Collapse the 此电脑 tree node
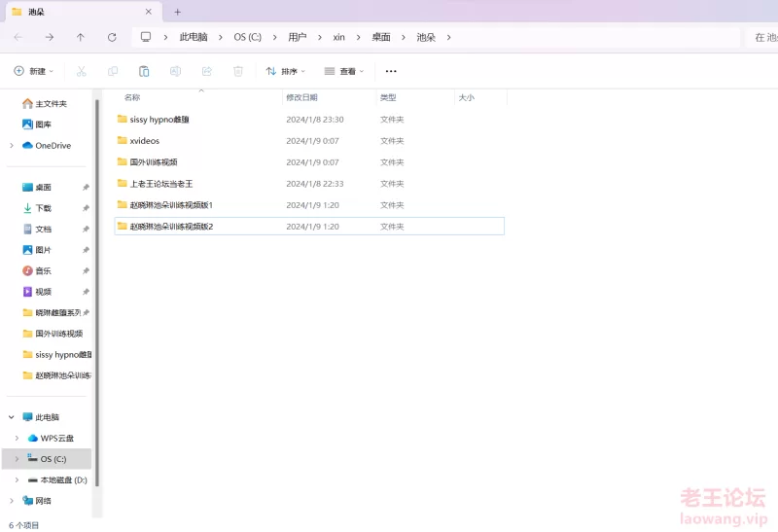Image resolution: width=778 pixels, height=532 pixels. [x=12, y=416]
